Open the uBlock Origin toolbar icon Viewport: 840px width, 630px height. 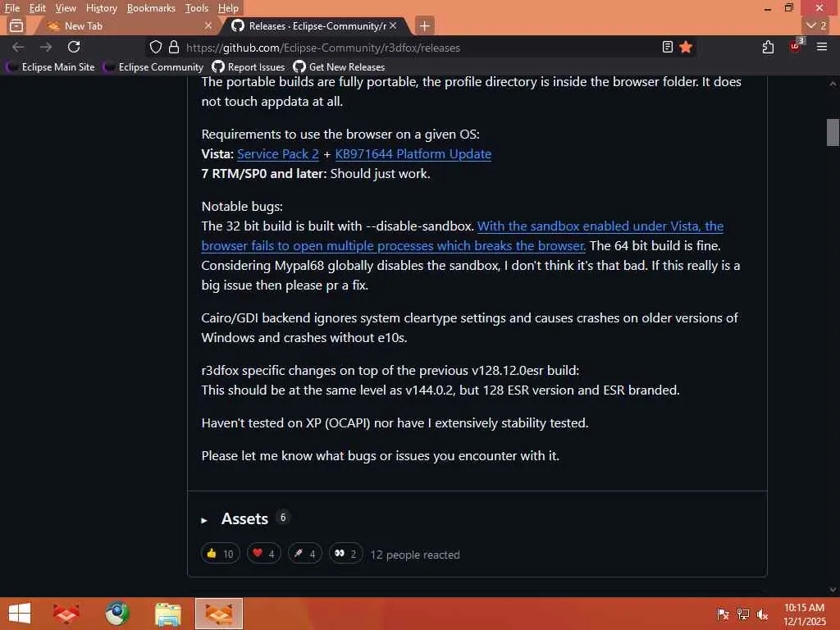[796, 46]
